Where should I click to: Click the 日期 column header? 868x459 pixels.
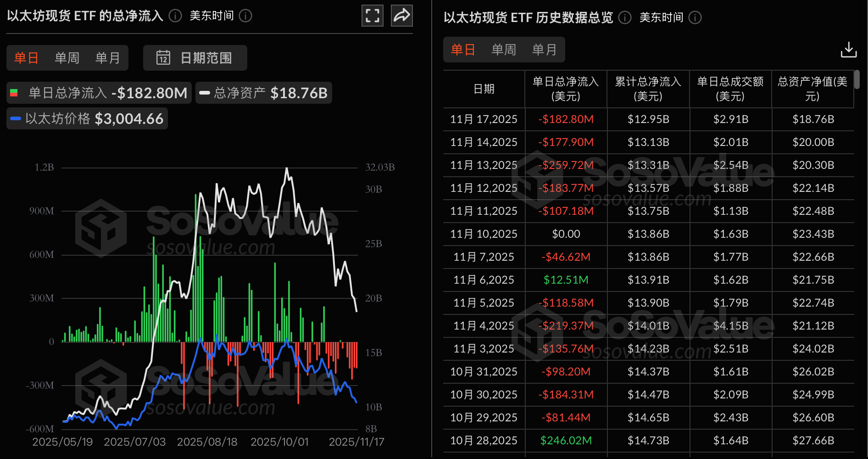click(484, 89)
